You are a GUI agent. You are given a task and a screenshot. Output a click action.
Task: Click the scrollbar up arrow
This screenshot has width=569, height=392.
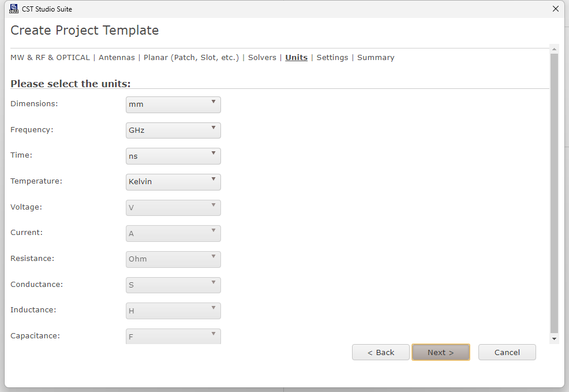[x=554, y=49]
